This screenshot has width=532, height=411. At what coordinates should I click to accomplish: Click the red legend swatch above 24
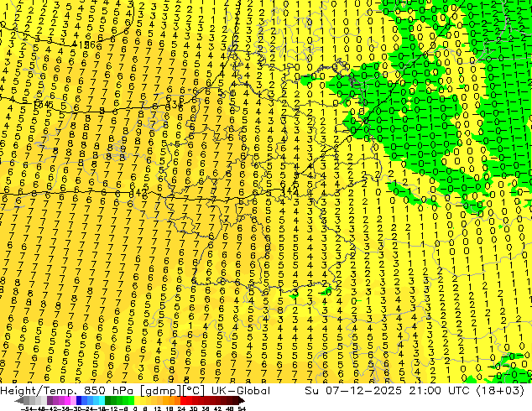tap(183, 400)
